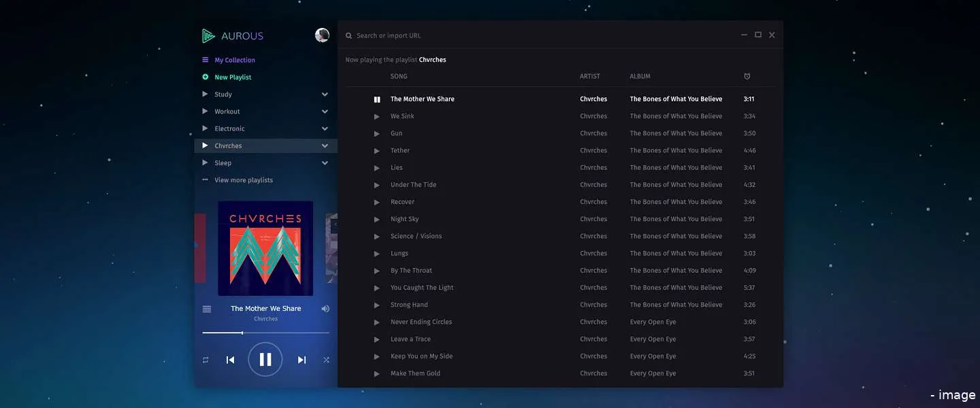Expand the Workout playlist chevron
Viewport: 980px width, 408px height.
click(325, 112)
